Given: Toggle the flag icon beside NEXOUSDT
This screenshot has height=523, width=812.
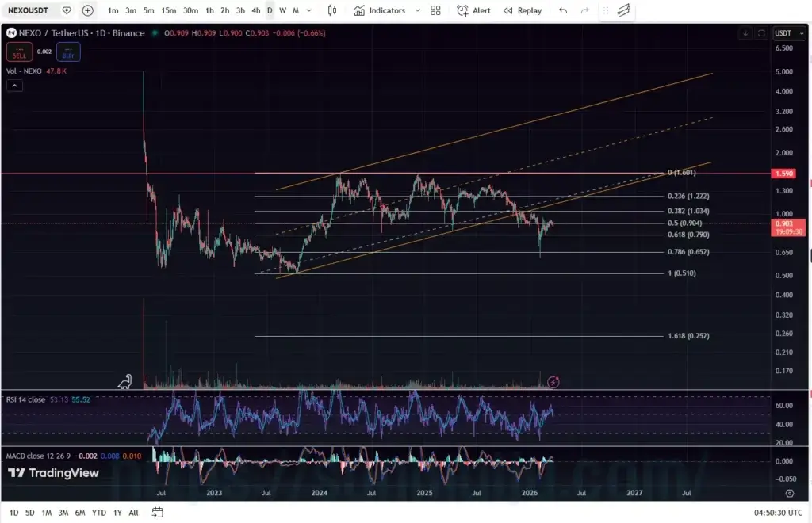Looking at the screenshot, I should [x=67, y=10].
